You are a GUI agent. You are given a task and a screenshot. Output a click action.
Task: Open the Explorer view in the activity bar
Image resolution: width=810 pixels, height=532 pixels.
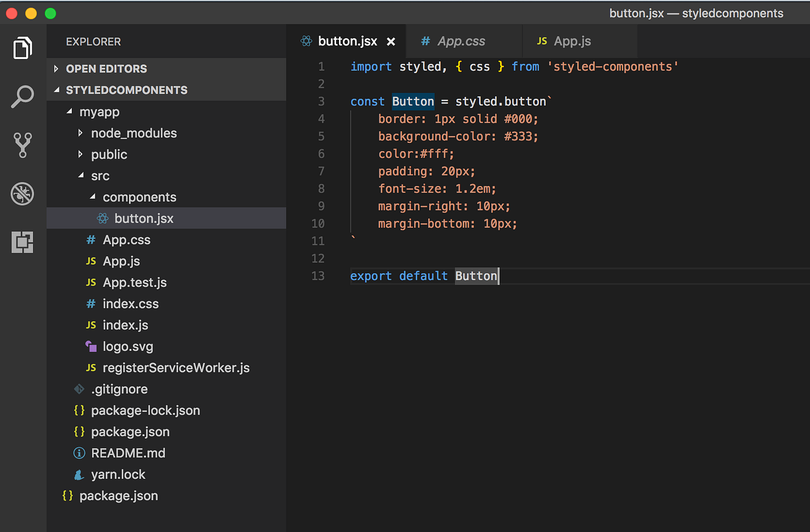[x=22, y=48]
